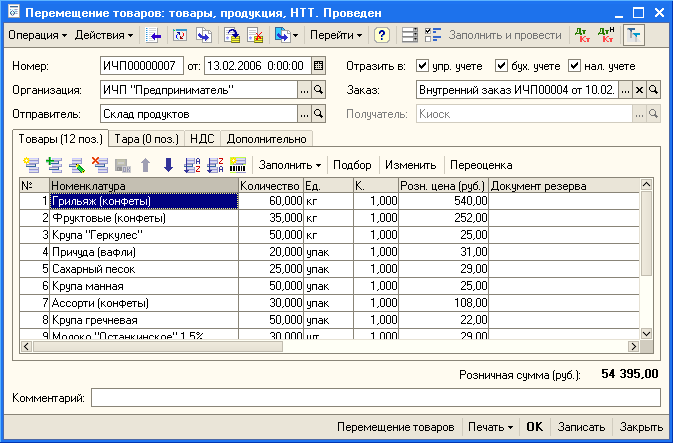Click the Подбор button
This screenshot has height=443, width=673.
click(x=352, y=165)
